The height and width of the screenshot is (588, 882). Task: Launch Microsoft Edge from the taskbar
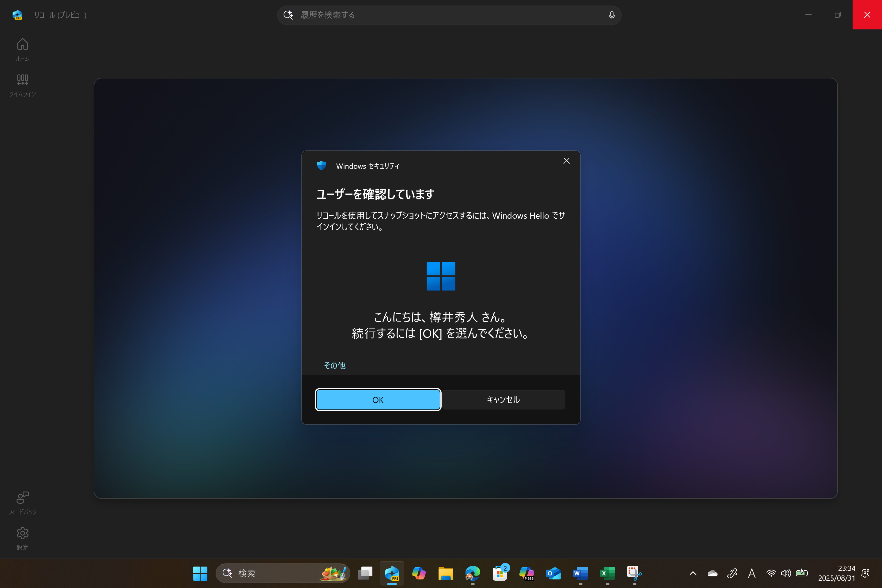tap(473, 574)
